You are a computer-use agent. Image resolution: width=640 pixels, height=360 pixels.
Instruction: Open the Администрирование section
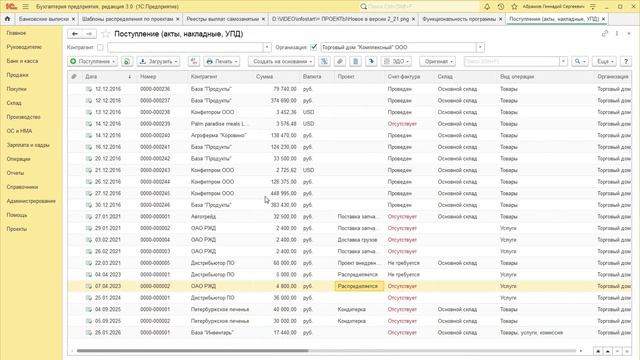tap(31, 201)
